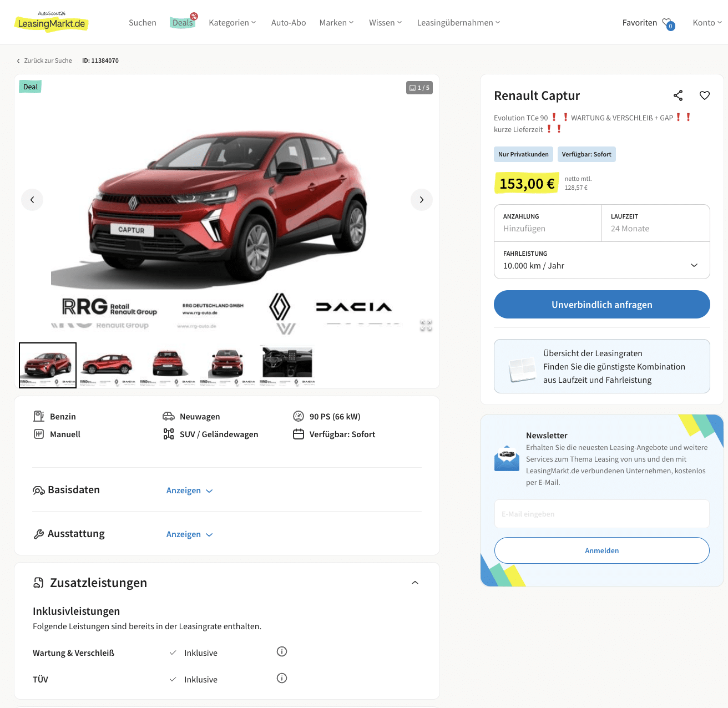Select third rear-view car thumbnail
Image resolution: width=728 pixels, height=708 pixels.
(x=168, y=365)
